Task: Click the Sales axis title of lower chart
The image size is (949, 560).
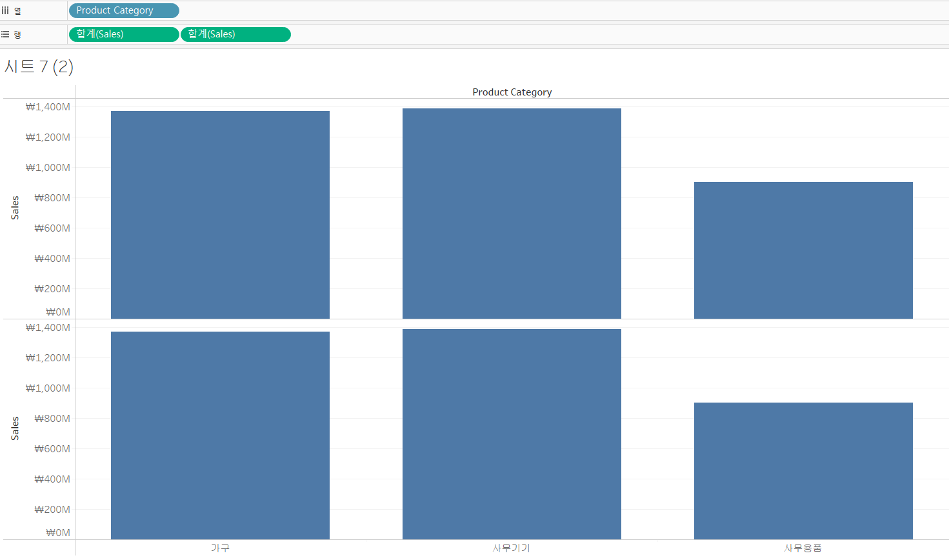Action: (x=15, y=428)
